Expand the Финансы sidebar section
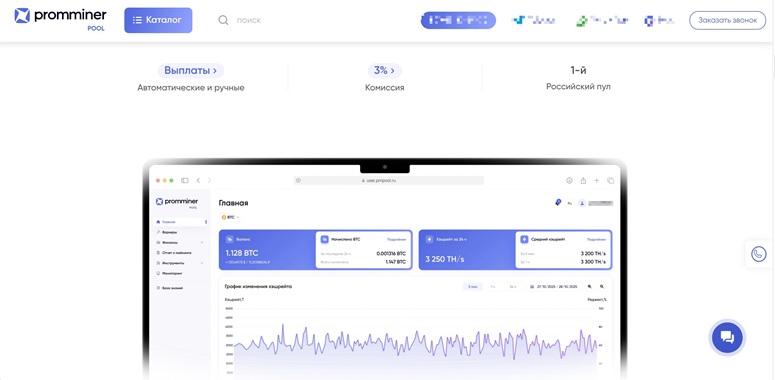Screen dimensions: 775x380 point(179,243)
